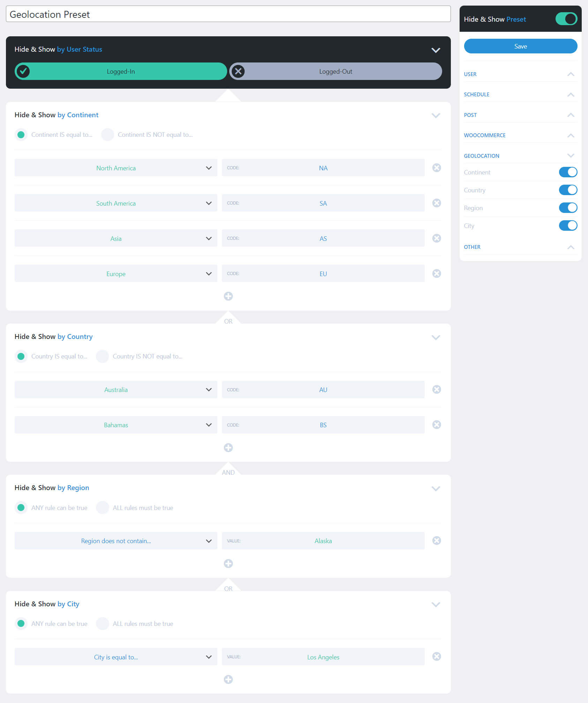Add a new continent rule
Viewport: 588px width, 703px height.
coord(228,296)
